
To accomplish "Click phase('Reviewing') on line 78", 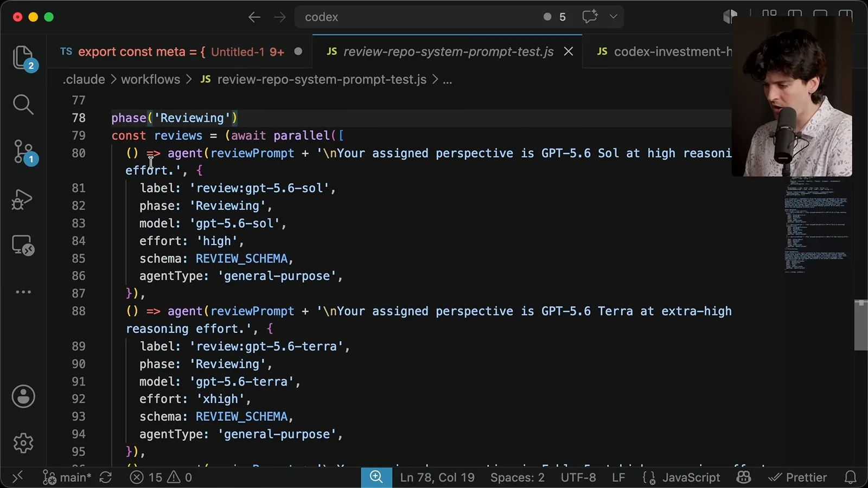I will 174,118.
